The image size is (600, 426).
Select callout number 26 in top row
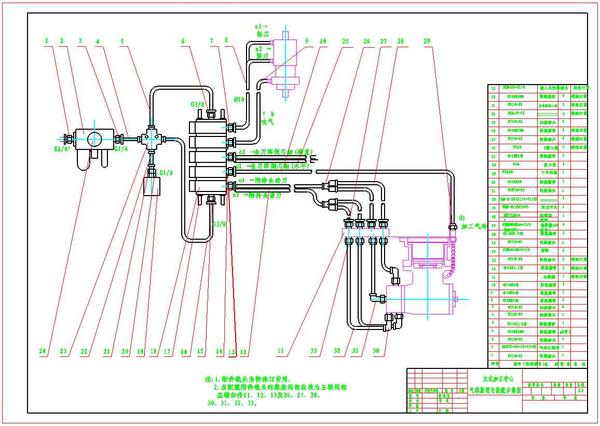pos(367,41)
